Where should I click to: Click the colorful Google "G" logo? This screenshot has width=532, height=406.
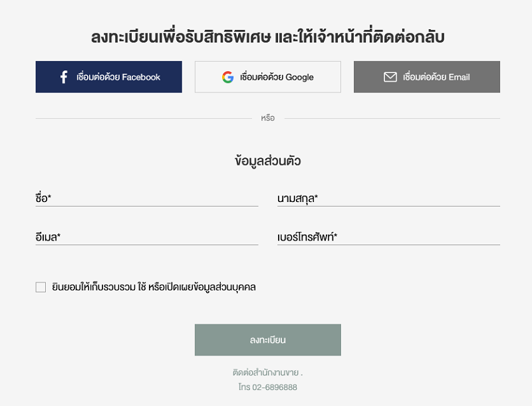click(227, 77)
